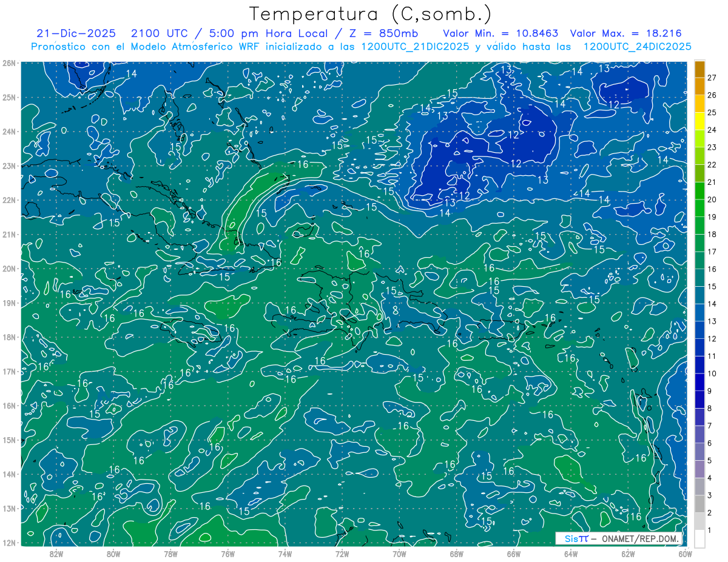Click the '2100 UTC' time text
The image size is (728, 562).
tap(160, 33)
